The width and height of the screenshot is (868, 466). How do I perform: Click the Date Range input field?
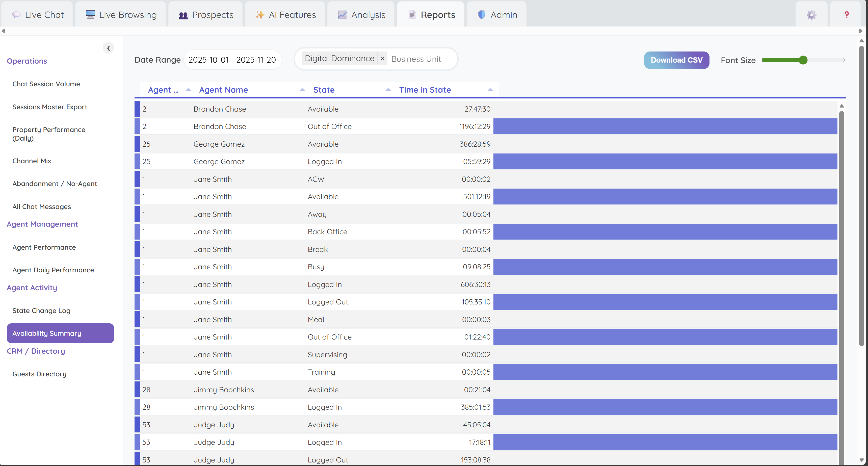click(232, 60)
